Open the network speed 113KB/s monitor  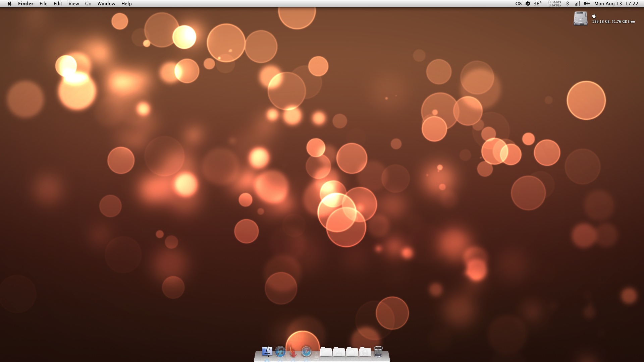click(x=554, y=4)
